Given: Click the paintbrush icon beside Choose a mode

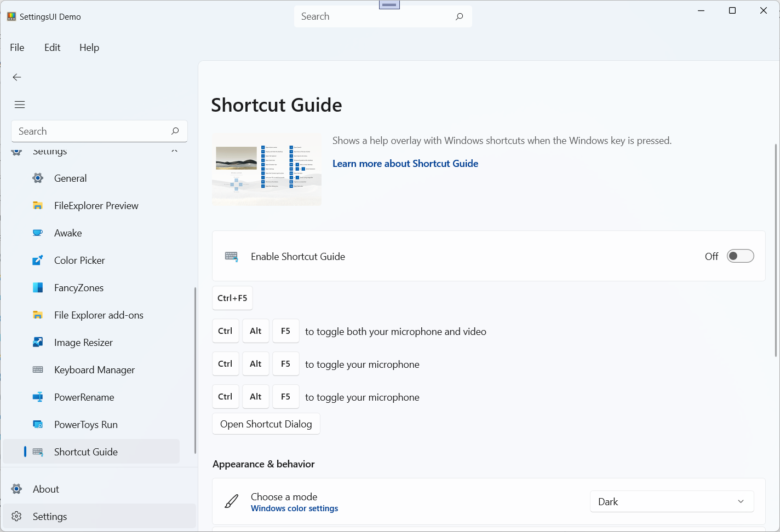Looking at the screenshot, I should (x=232, y=501).
